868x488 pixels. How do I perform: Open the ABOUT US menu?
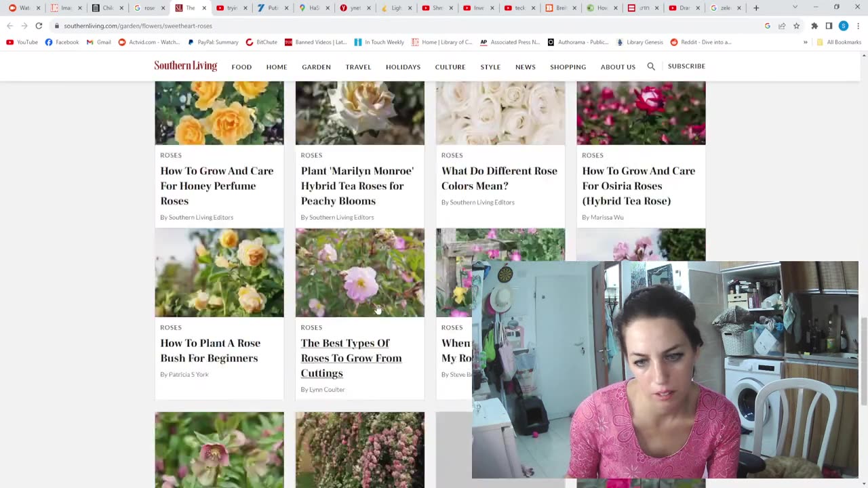point(618,67)
